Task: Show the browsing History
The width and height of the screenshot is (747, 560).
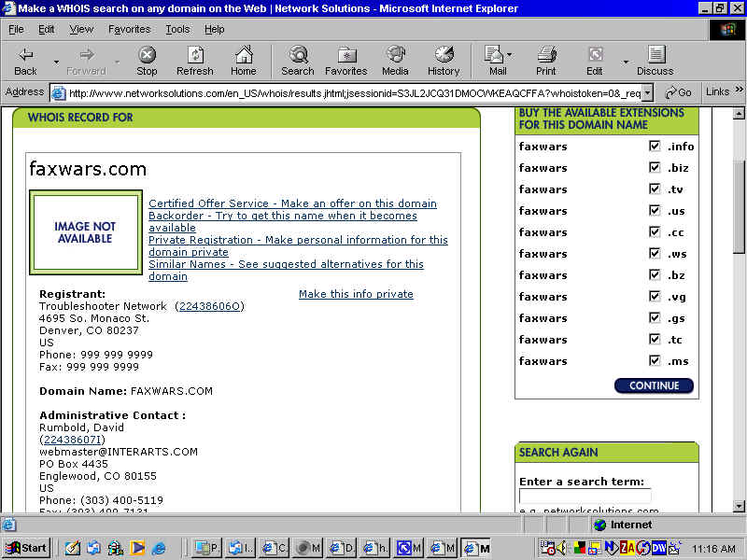Action: (x=444, y=61)
